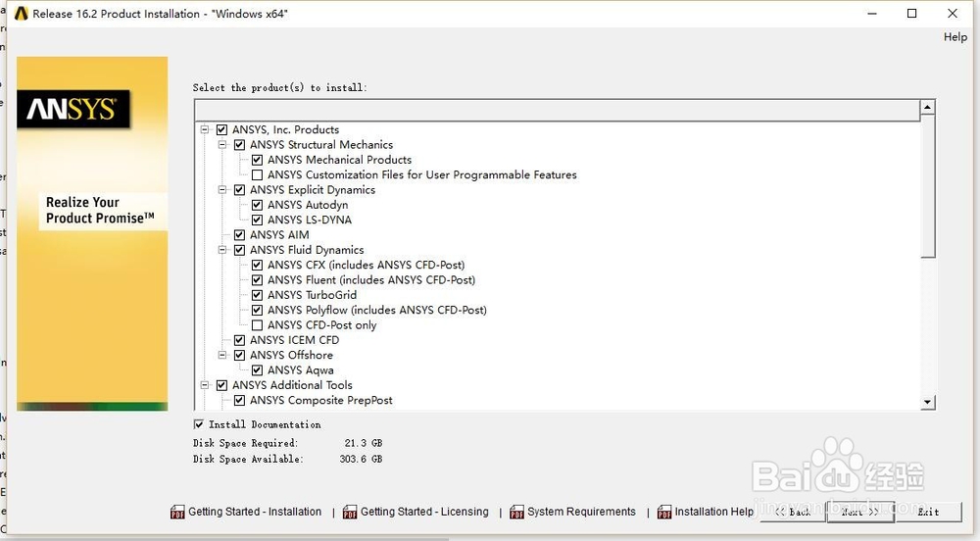Select the ANSYS LS-DYNA label
The height and width of the screenshot is (541, 980).
click(x=310, y=220)
